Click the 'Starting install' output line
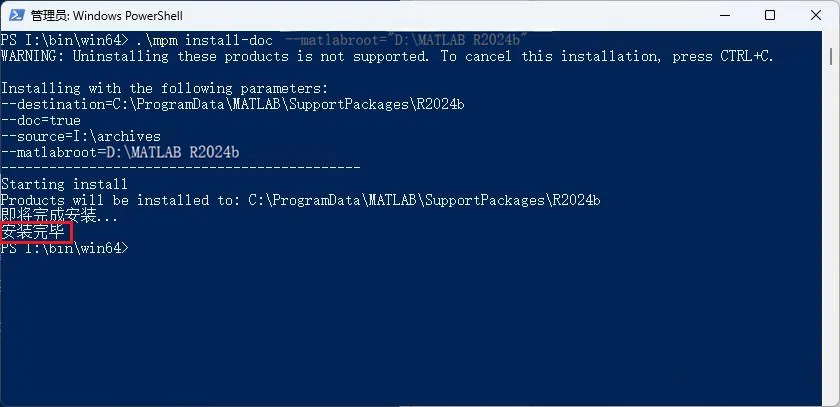Screen dimensions: 840x407 pyautogui.click(x=64, y=184)
